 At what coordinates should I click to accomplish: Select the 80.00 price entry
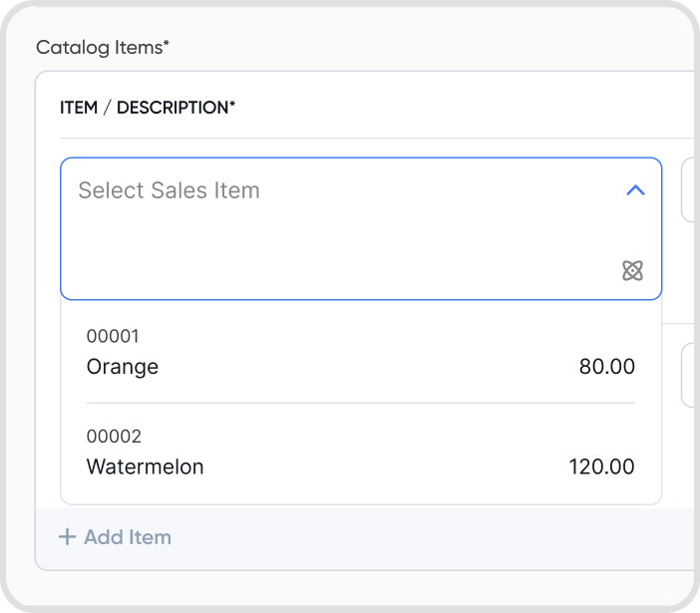pyautogui.click(x=606, y=366)
